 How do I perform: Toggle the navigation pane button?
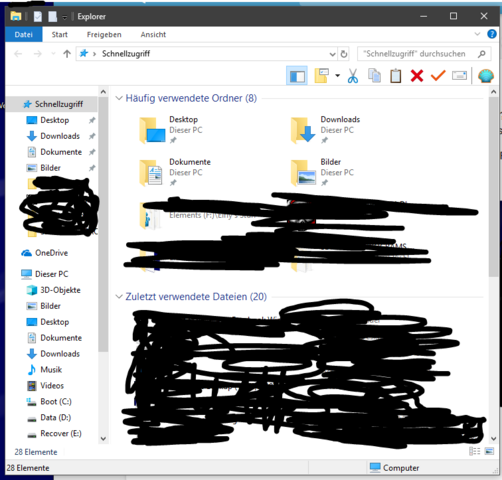coord(297,76)
